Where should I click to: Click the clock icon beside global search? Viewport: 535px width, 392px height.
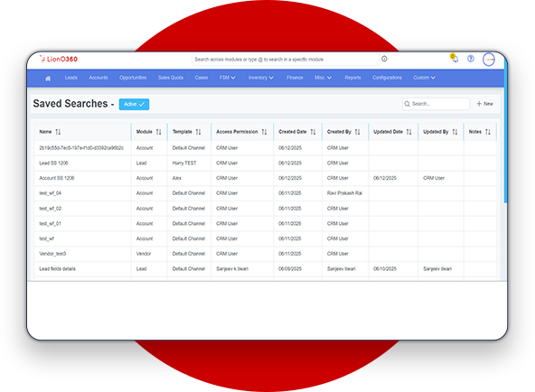384,59
